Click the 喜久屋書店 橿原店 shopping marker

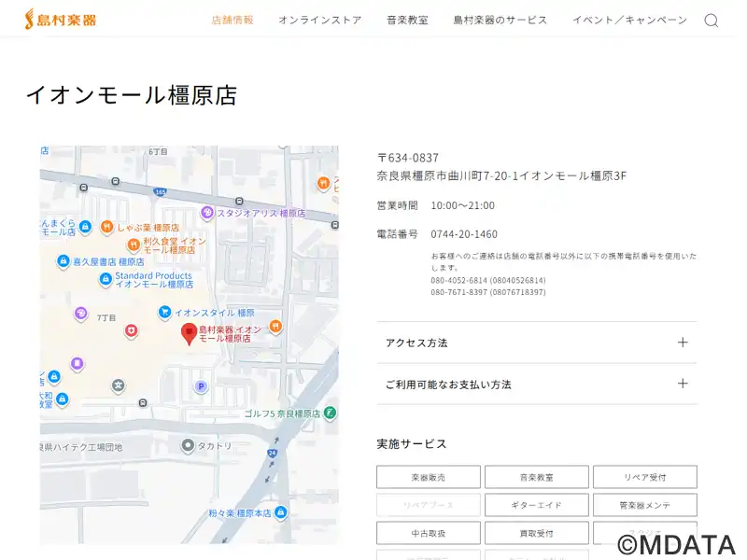point(63,261)
